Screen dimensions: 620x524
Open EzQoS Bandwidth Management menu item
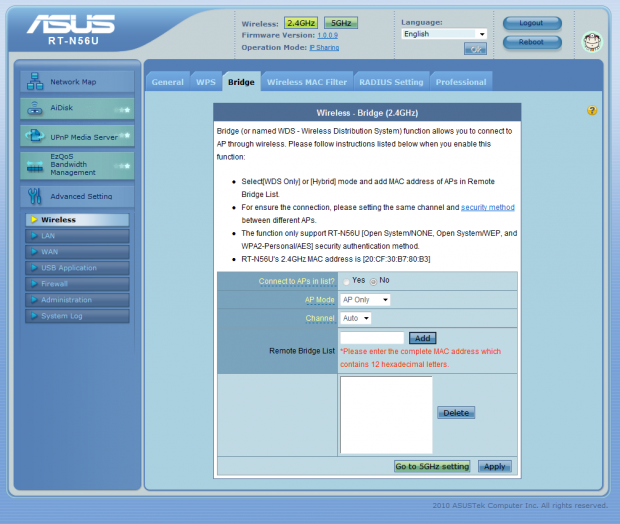(77, 165)
